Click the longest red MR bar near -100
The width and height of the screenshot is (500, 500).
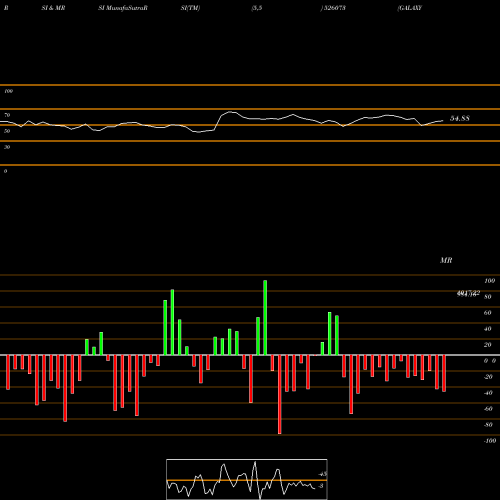click(x=279, y=394)
